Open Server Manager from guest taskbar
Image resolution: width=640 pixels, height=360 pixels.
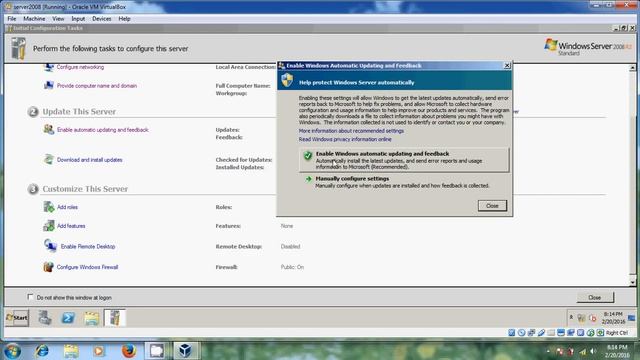click(45, 318)
